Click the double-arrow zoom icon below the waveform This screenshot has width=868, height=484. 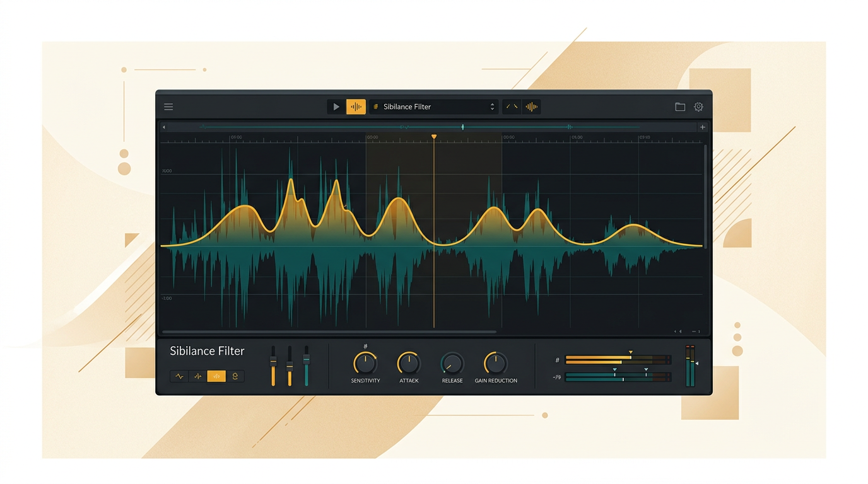click(677, 331)
